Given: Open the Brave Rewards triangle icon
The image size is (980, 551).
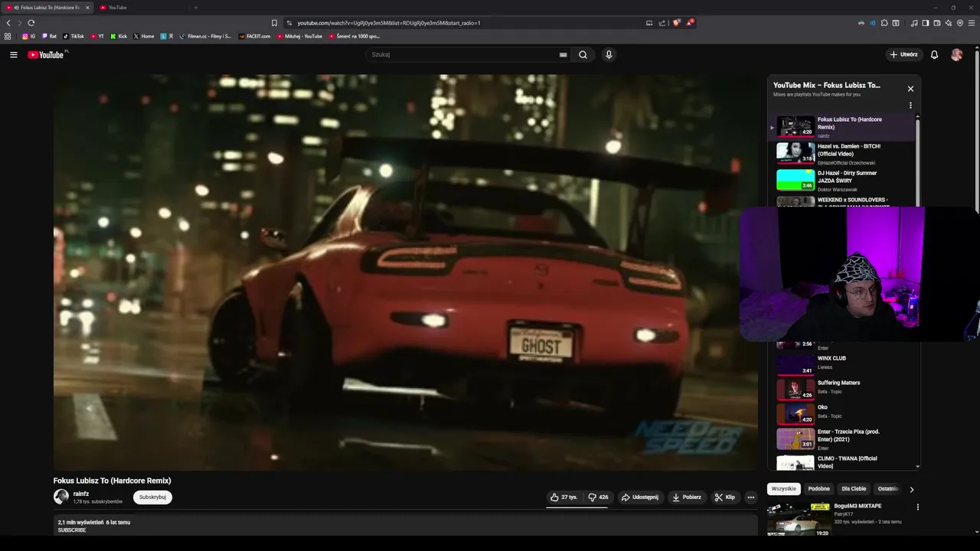Looking at the screenshot, I should point(690,23).
